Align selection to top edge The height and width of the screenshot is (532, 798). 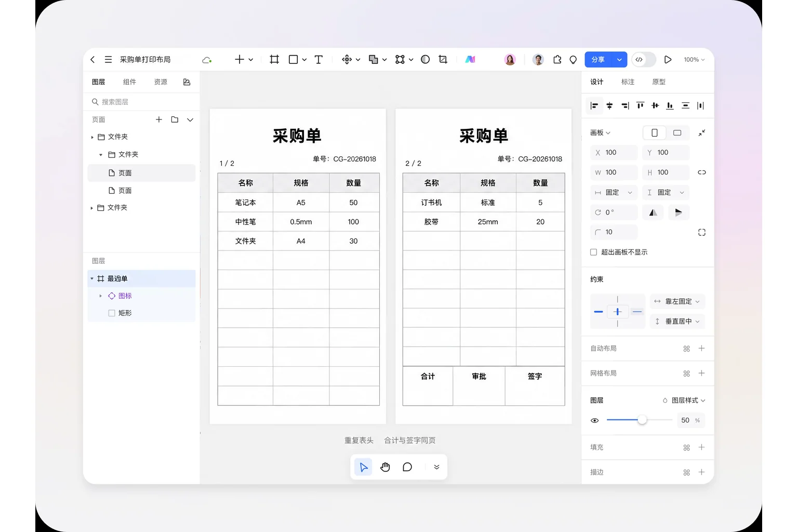(640, 105)
